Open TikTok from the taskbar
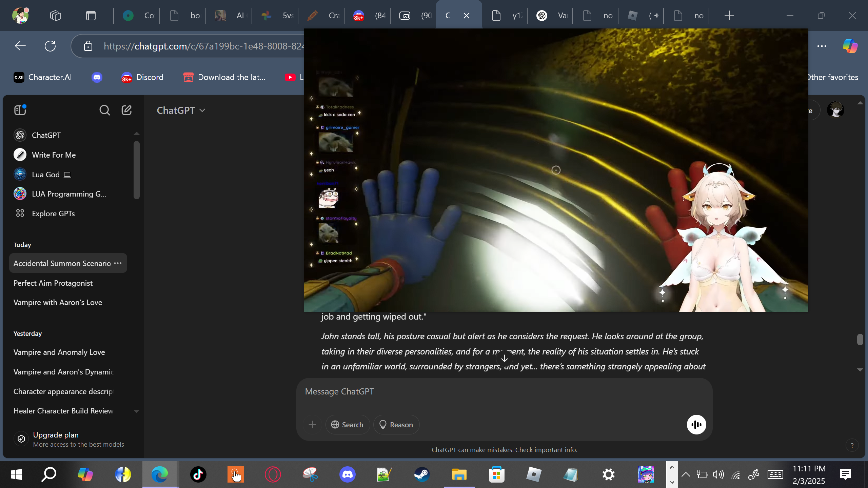The image size is (868, 488). click(x=198, y=474)
